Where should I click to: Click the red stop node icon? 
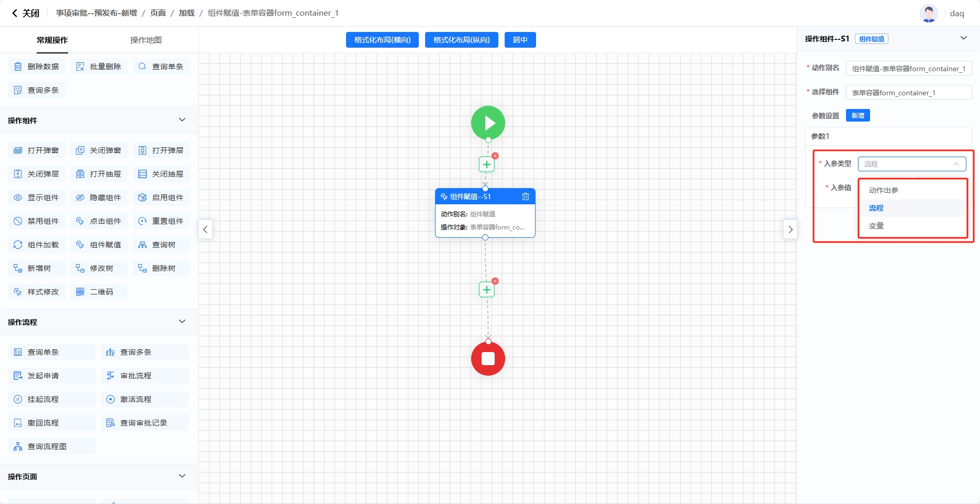tap(488, 358)
